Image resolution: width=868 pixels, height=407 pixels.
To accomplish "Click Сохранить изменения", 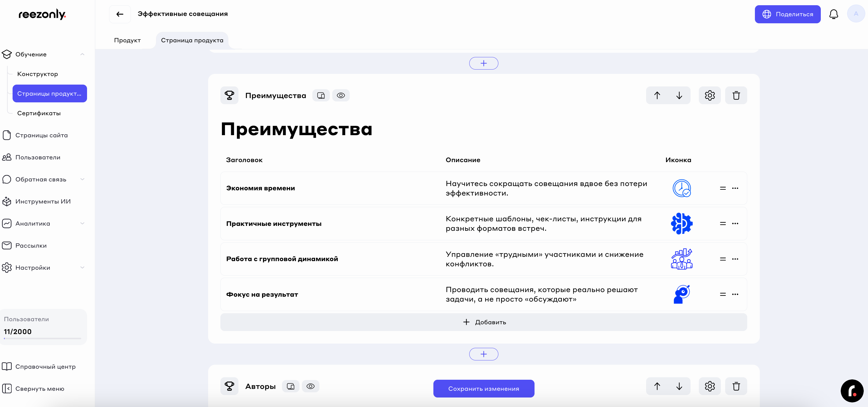I will 484,389.
